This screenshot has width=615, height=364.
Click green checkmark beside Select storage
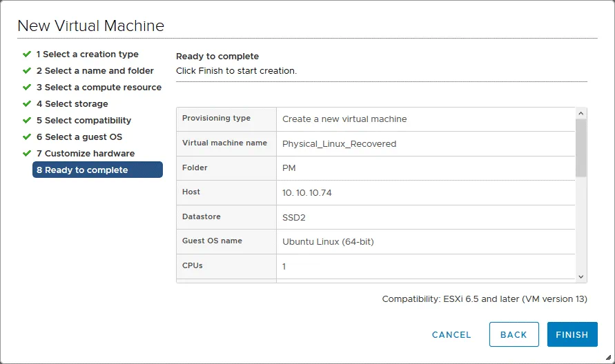27,103
